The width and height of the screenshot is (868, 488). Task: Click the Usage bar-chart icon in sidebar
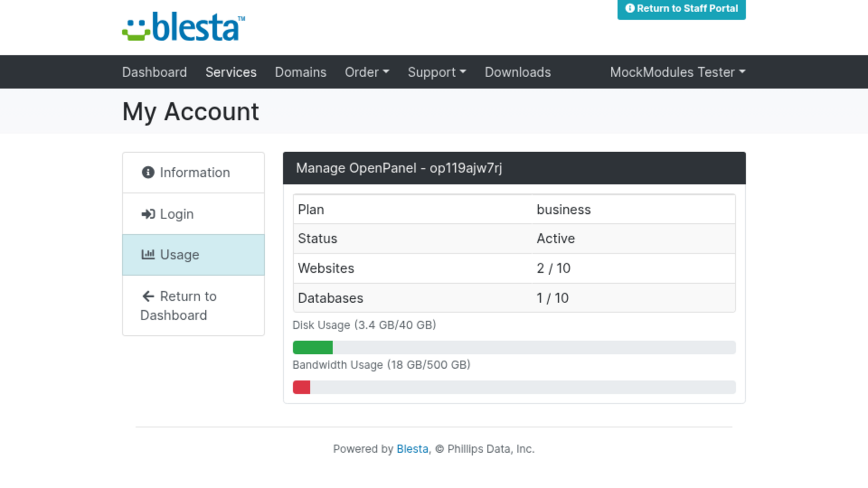click(148, 254)
